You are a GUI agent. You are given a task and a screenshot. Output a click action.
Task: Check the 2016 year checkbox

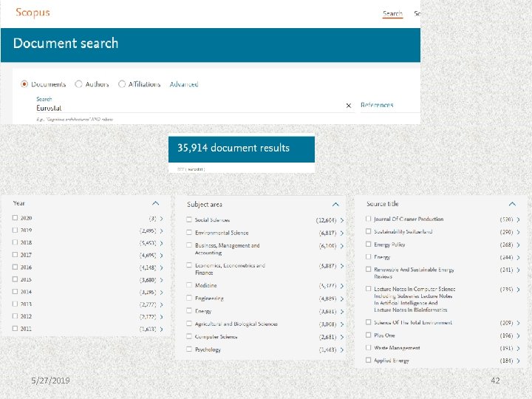tap(15, 267)
